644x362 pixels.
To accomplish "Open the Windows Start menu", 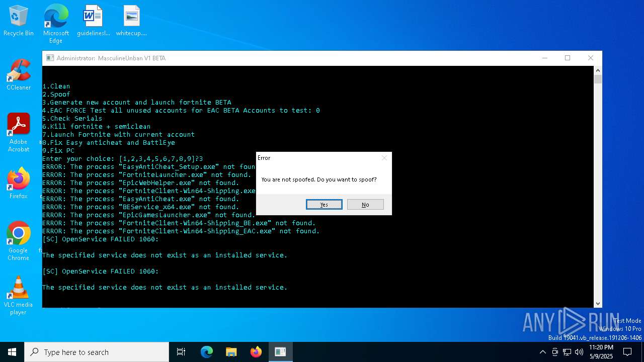I will click(12, 352).
